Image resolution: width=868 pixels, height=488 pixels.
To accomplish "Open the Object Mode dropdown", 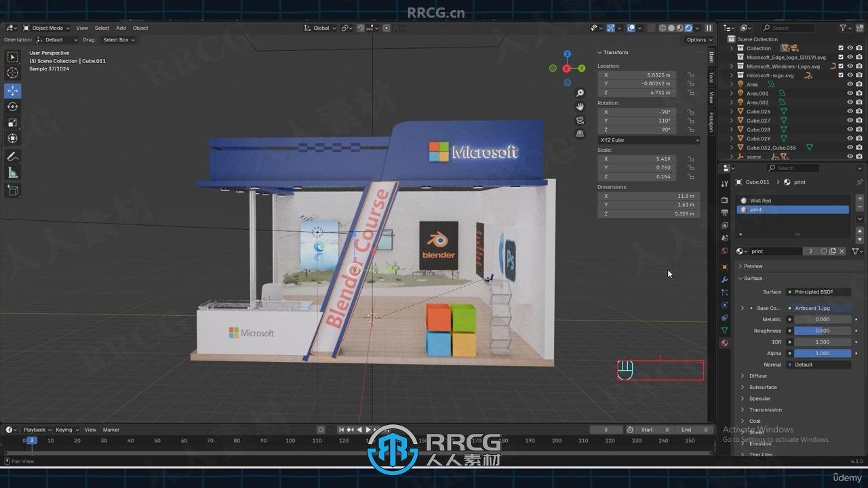I will pyautogui.click(x=47, y=28).
